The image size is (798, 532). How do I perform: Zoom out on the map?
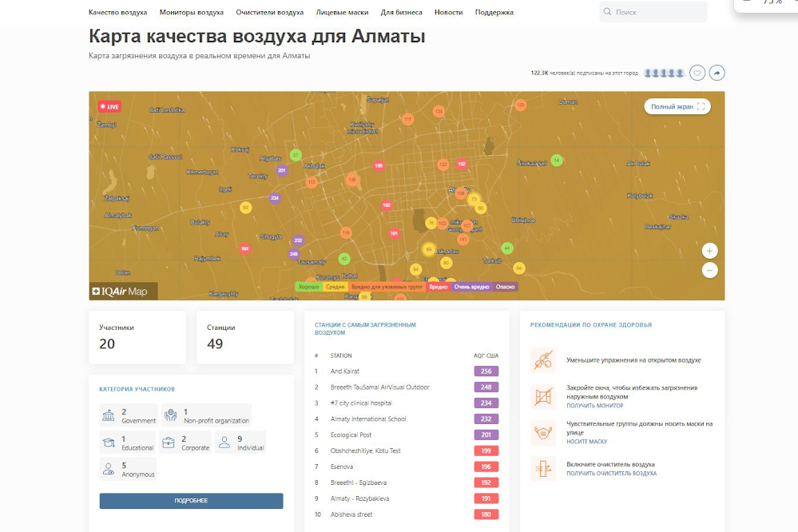click(709, 270)
